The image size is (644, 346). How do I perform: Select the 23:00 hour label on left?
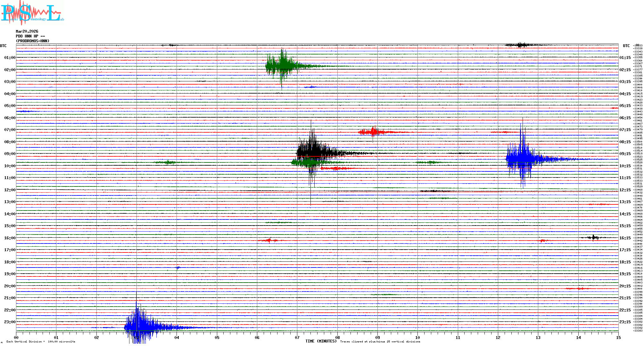click(x=10, y=322)
